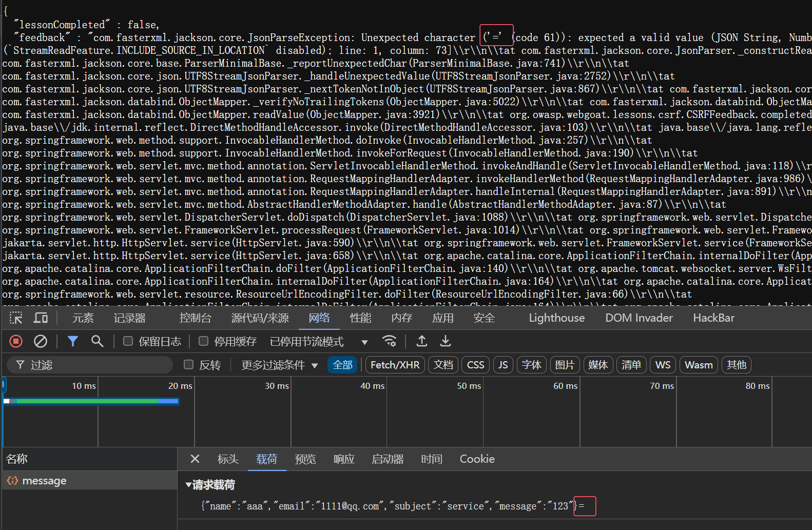Image resolution: width=812 pixels, height=530 pixels.
Task: Stop recording network log
Action: pyautogui.click(x=16, y=341)
